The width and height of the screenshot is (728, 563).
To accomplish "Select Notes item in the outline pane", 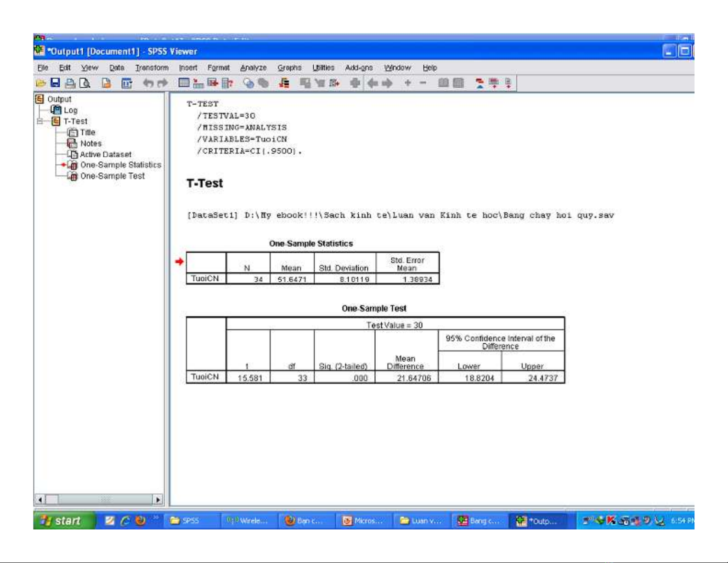I will click(90, 143).
